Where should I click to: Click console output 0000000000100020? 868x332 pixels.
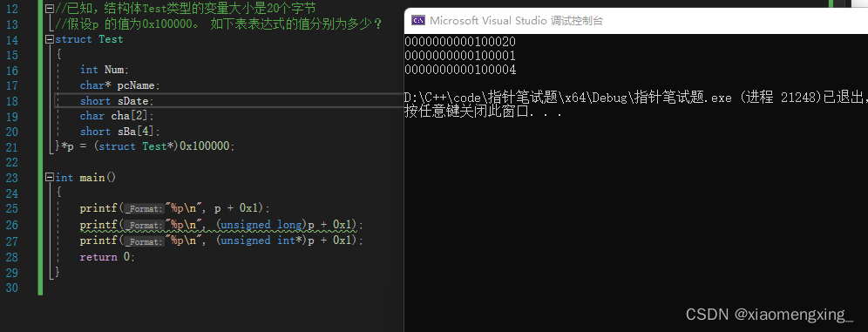click(460, 42)
